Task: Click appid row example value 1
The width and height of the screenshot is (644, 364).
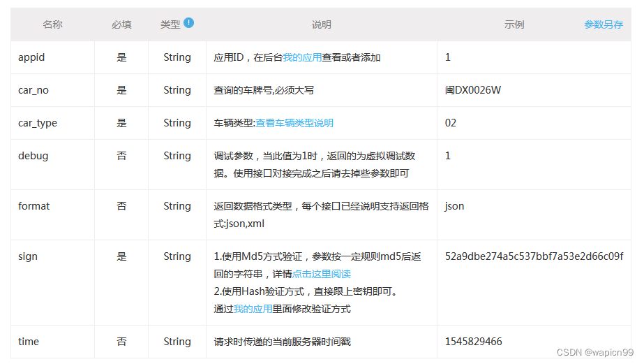Action: (448, 57)
